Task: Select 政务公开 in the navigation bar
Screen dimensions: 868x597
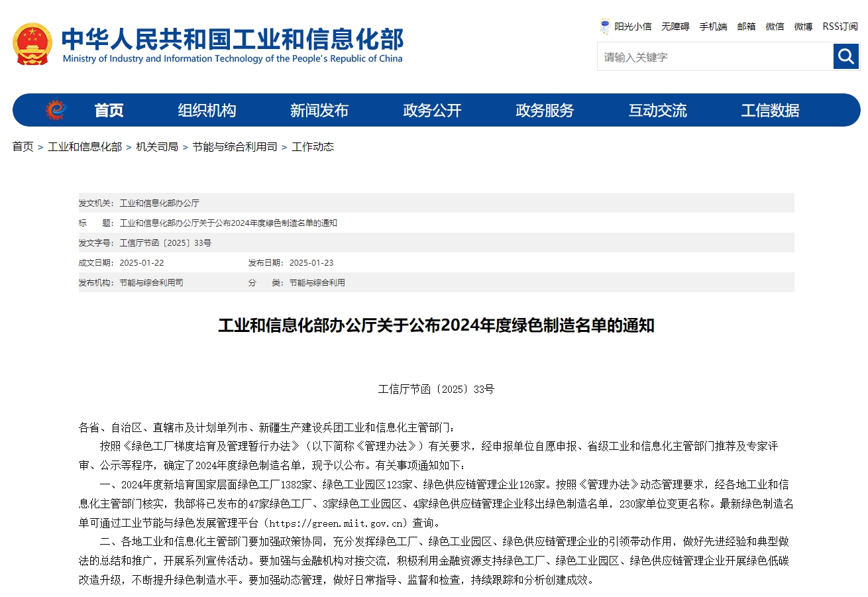Action: point(432,110)
